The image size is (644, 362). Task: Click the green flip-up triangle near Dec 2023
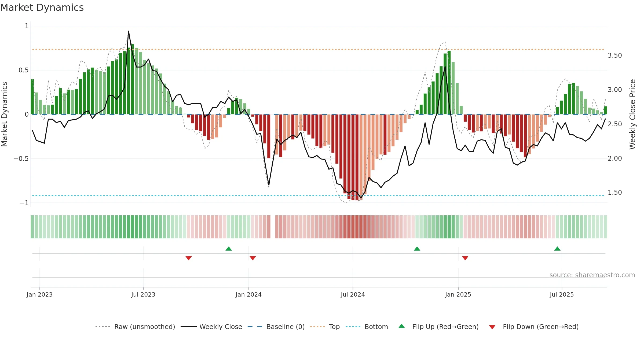(229, 249)
